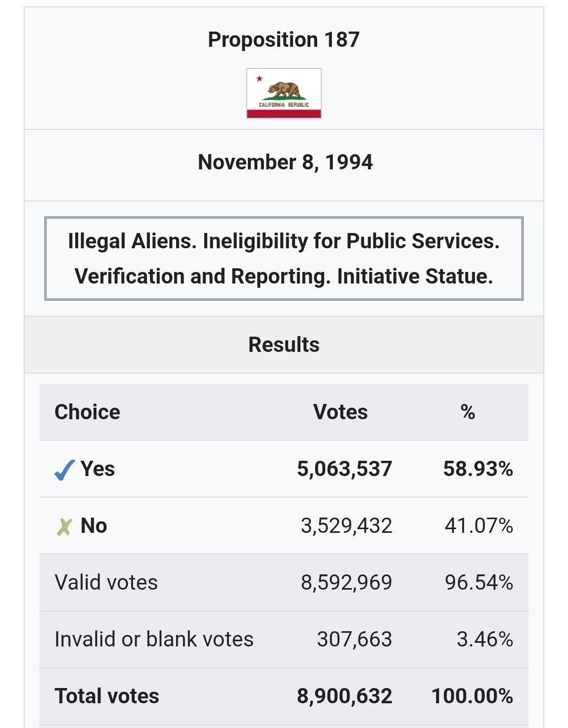This screenshot has height=728, width=568.
Task: Click the 58.93% Yes percentage
Action: [x=478, y=469]
